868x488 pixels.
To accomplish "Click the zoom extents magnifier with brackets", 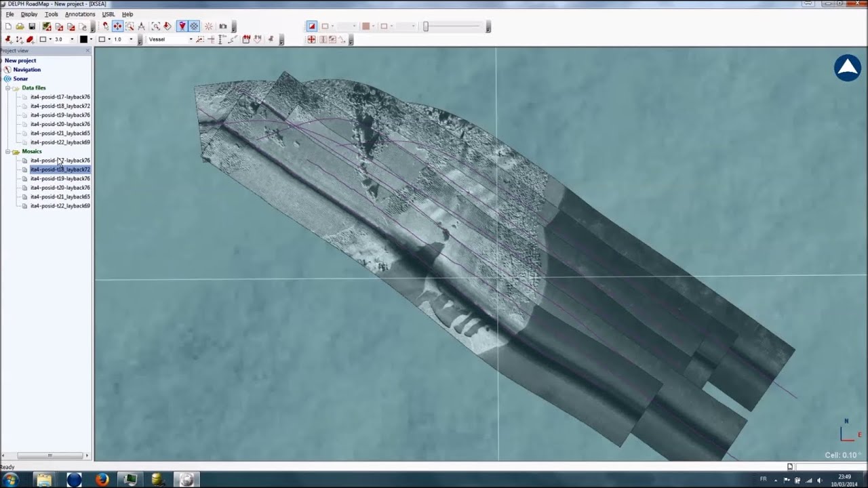I will pyautogui.click(x=156, y=26).
